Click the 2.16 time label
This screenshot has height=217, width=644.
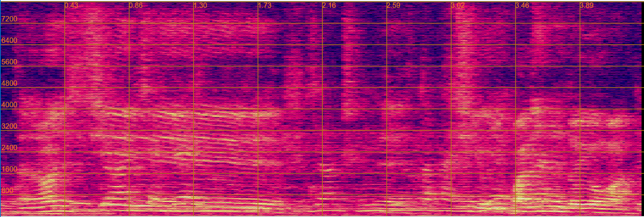[x=329, y=5]
